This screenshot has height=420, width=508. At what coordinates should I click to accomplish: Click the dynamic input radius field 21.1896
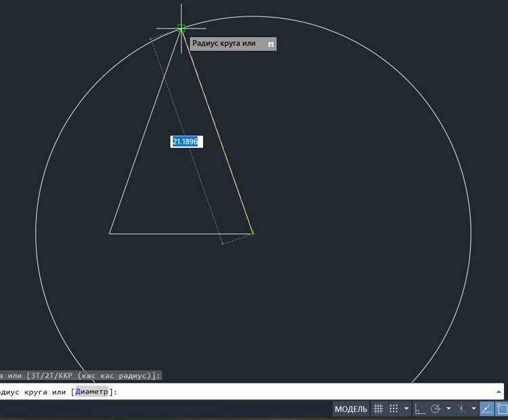(x=187, y=142)
